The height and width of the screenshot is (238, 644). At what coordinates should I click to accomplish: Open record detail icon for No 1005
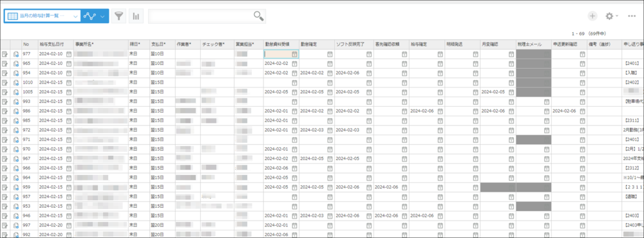[x=16, y=92]
